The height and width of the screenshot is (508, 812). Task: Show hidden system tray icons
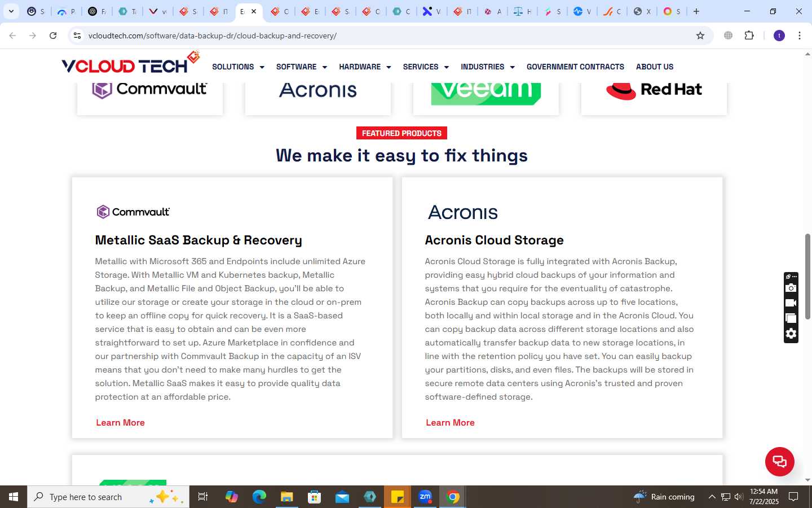click(712, 497)
